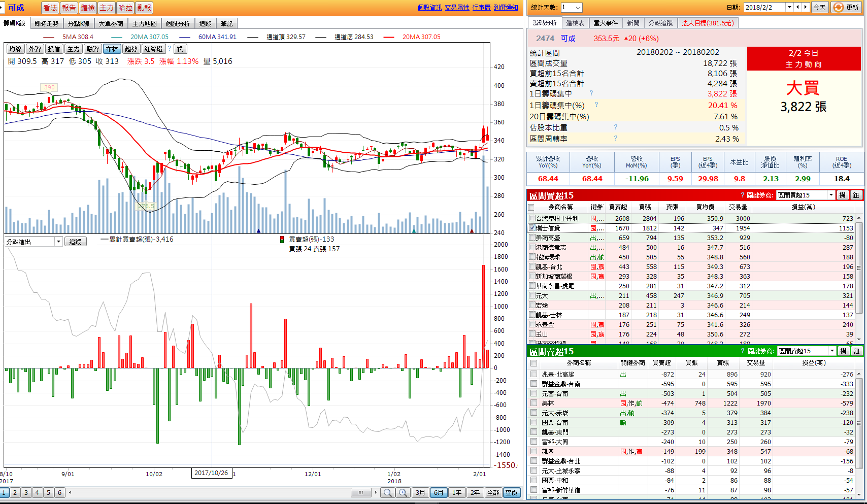Open the 統計天數 dropdown
Screen dimensions: 867x504
pos(578,8)
